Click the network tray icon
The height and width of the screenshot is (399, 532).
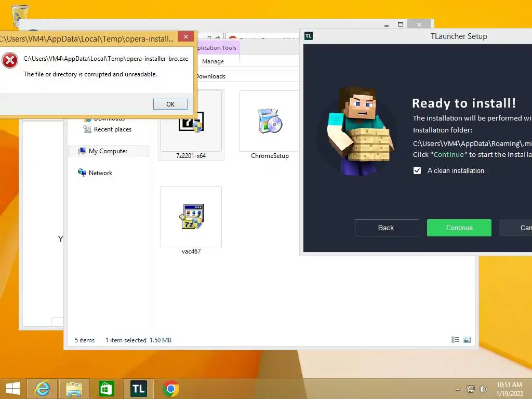click(x=471, y=389)
